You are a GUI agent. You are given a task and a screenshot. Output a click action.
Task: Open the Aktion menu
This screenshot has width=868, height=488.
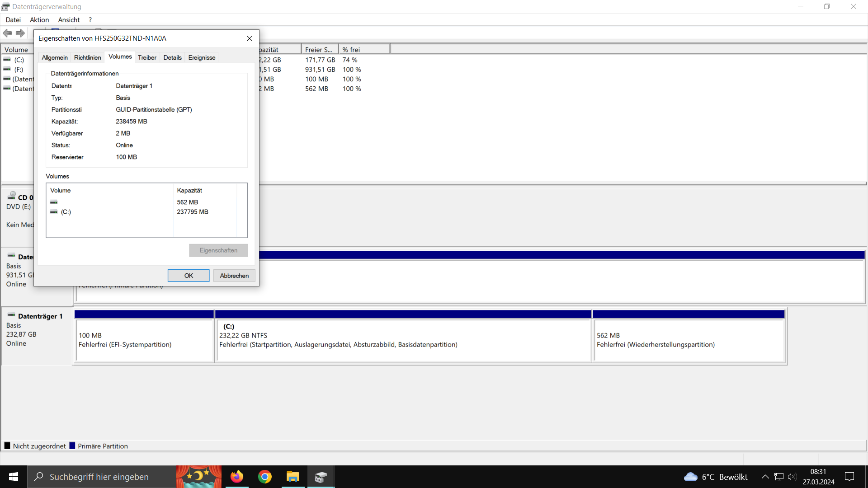(x=39, y=20)
